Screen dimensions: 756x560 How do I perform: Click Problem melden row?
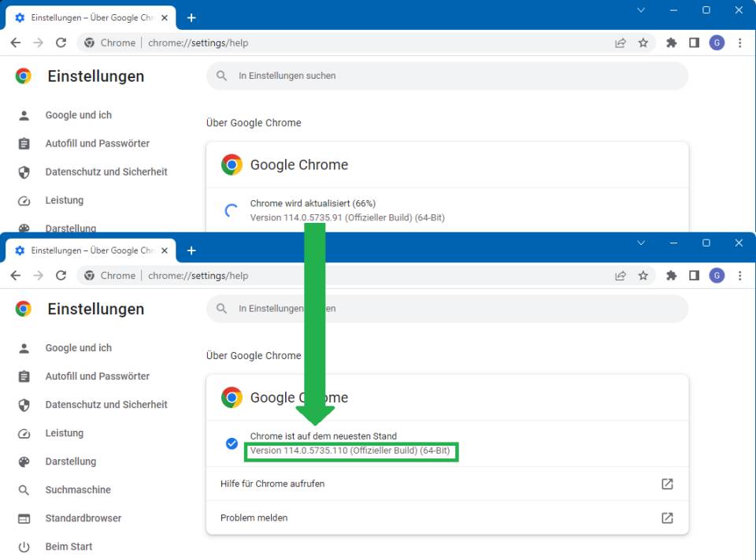tap(447, 517)
